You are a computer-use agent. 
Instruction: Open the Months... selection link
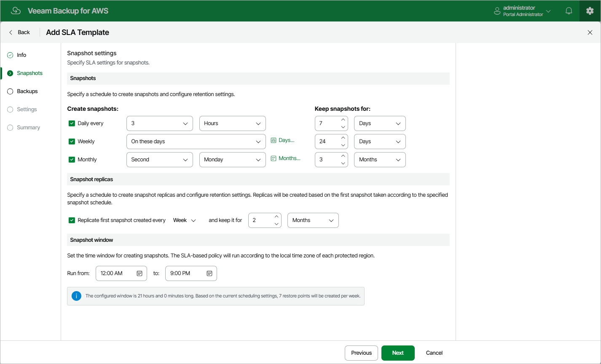(x=286, y=158)
